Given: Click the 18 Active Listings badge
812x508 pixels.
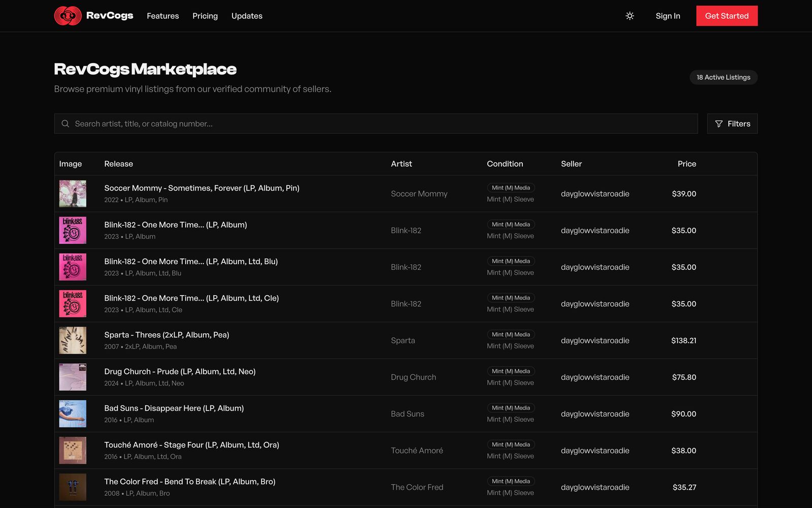Looking at the screenshot, I should coord(723,77).
